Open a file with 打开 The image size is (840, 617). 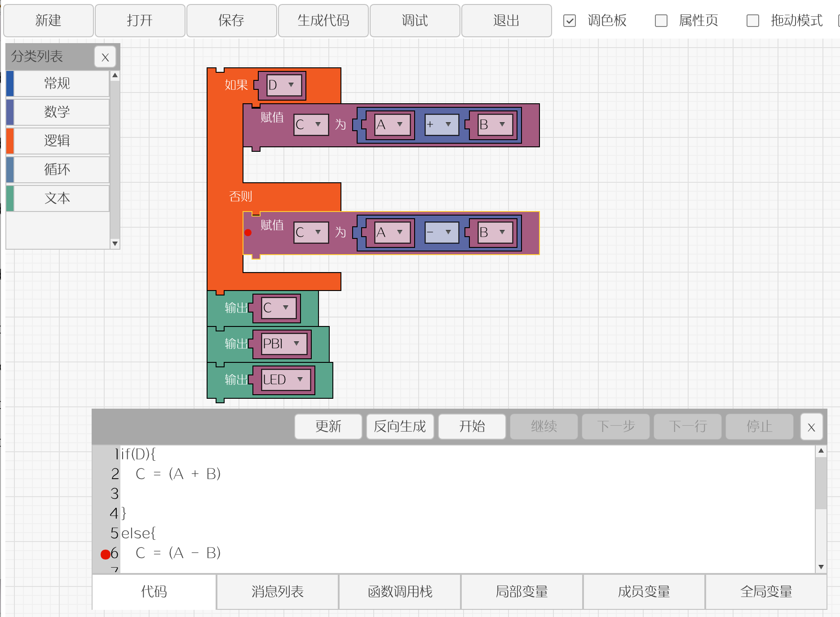[140, 20]
